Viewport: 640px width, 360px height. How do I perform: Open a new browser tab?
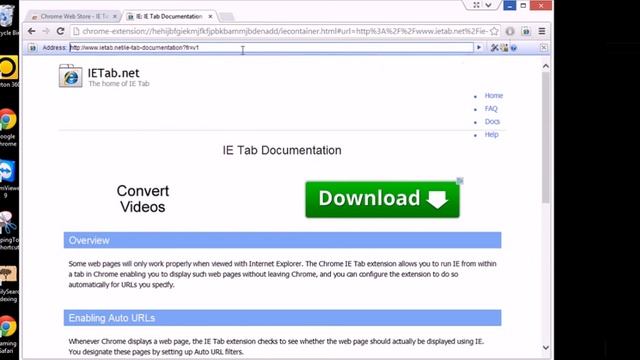[227, 16]
